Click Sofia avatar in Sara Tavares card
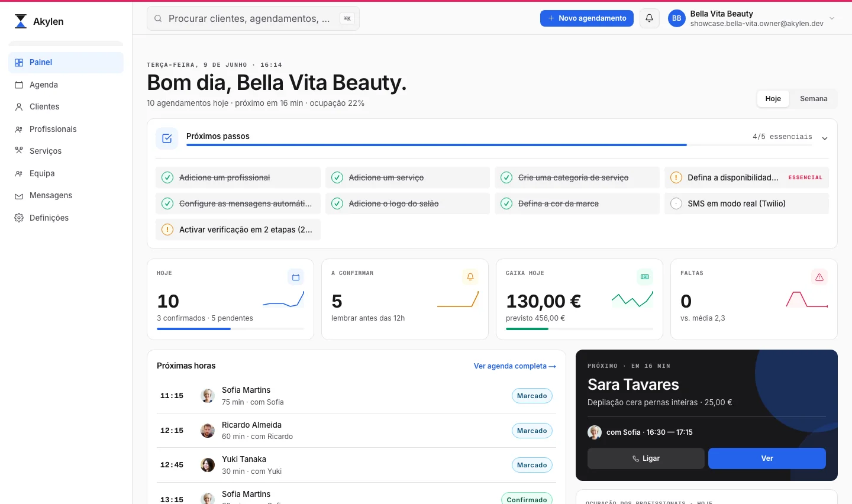The height and width of the screenshot is (504, 852). [x=595, y=432]
